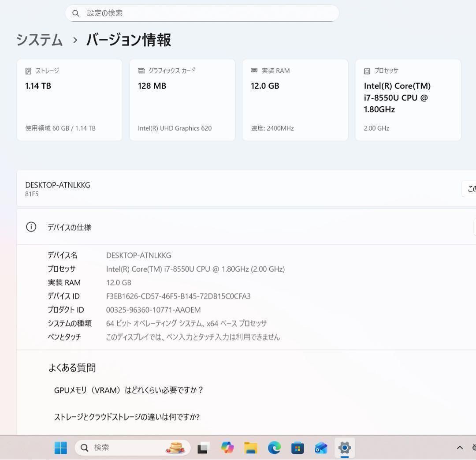The width and height of the screenshot is (476, 460).
Task: Expand the GPUメモリ（VRAM）FAQ question
Action: [x=129, y=390]
